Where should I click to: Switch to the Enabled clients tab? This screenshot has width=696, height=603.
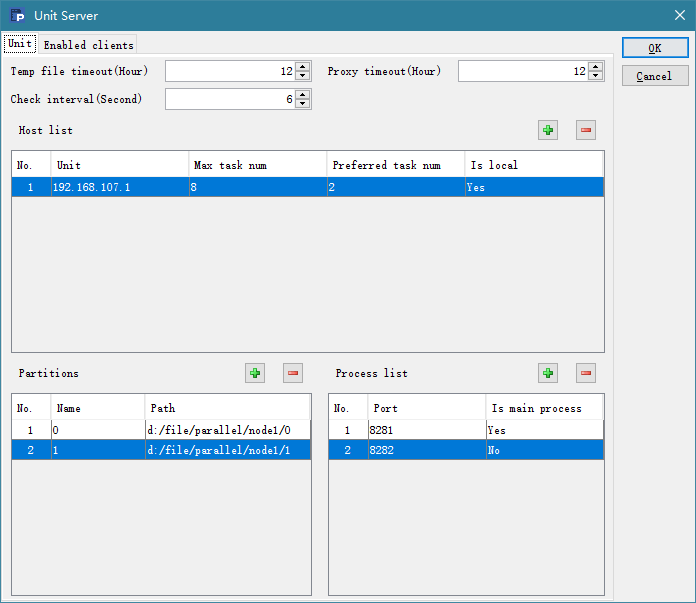88,45
